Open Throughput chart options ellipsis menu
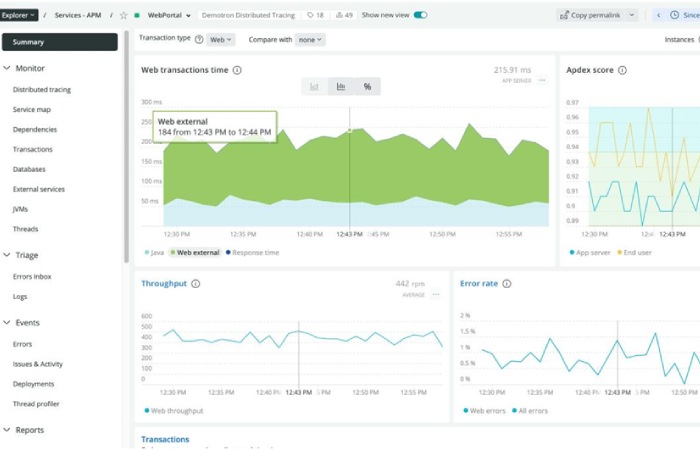The width and height of the screenshot is (700, 450). 436,295
